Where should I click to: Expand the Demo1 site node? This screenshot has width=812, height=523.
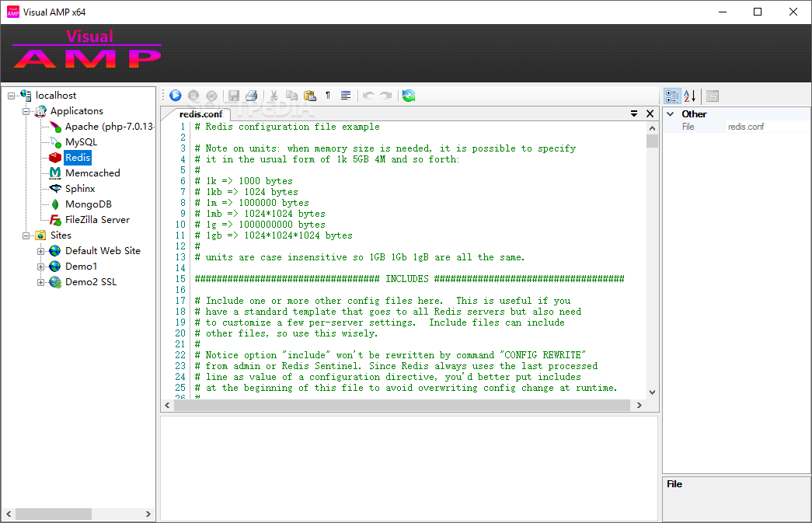40,267
